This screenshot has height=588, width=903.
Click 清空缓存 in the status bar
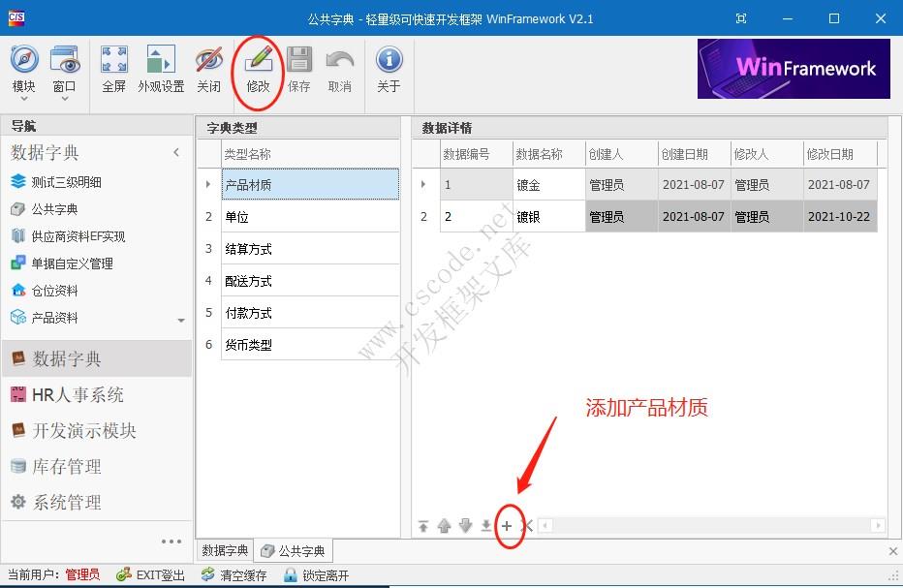244,573
